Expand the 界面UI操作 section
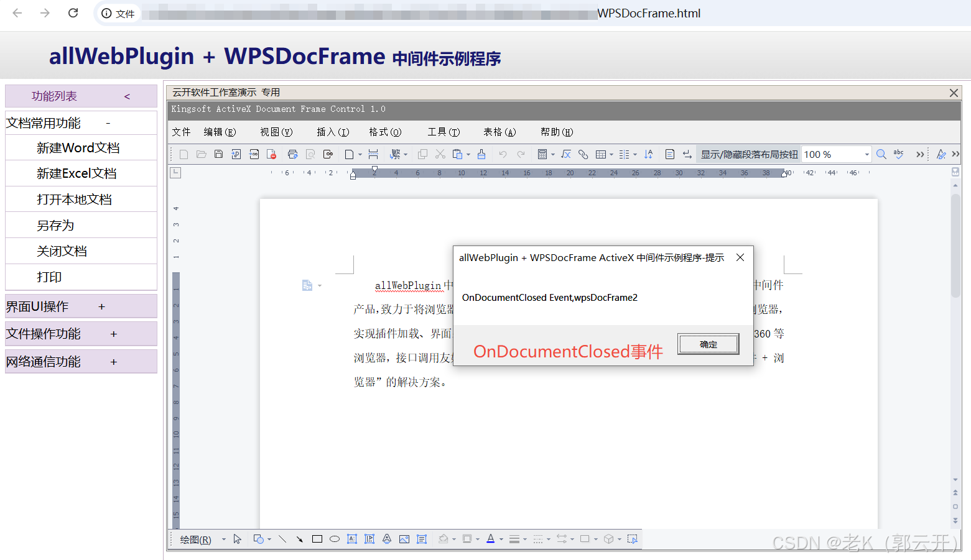This screenshot has width=971, height=560. pos(81,306)
